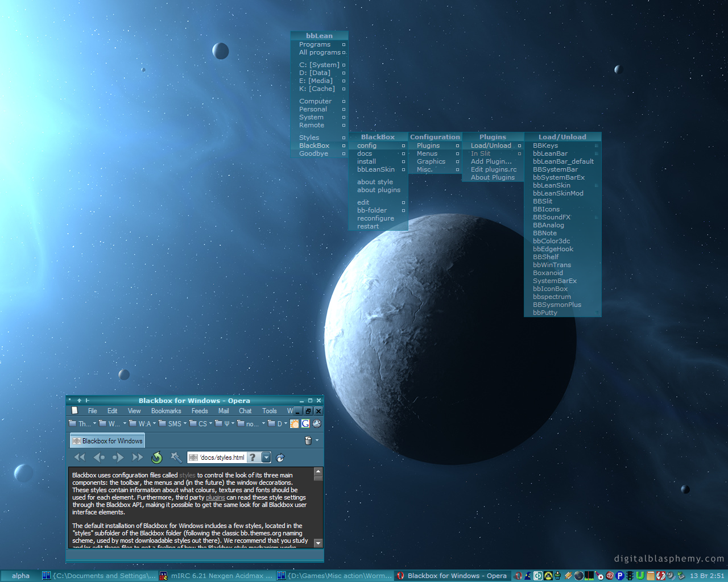This screenshot has height=582, width=728.
Task: Click the yellow smiley tray icon
Action: tap(548, 576)
